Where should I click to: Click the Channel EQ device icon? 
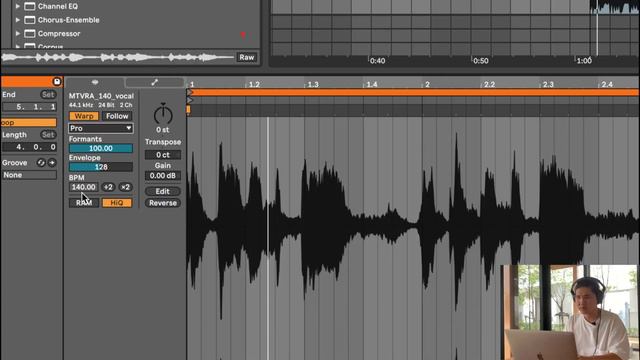29,6
